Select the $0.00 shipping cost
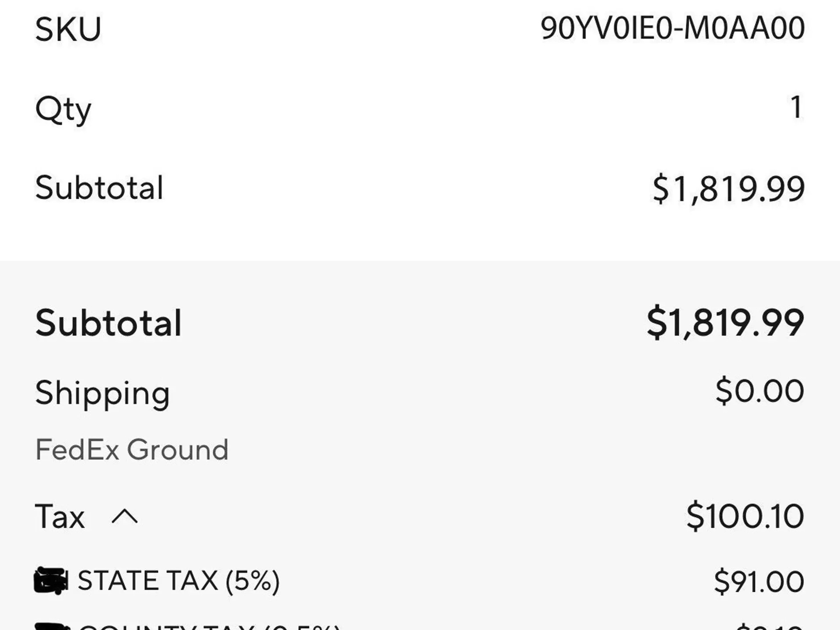 (x=760, y=391)
